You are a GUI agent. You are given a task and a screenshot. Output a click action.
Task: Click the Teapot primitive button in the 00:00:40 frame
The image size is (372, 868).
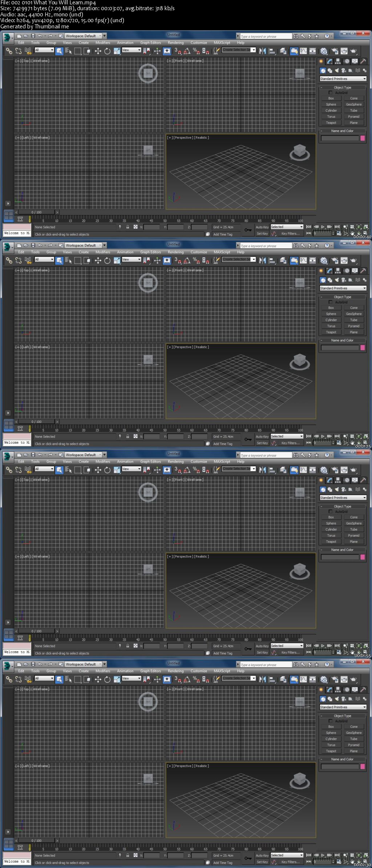331,123
